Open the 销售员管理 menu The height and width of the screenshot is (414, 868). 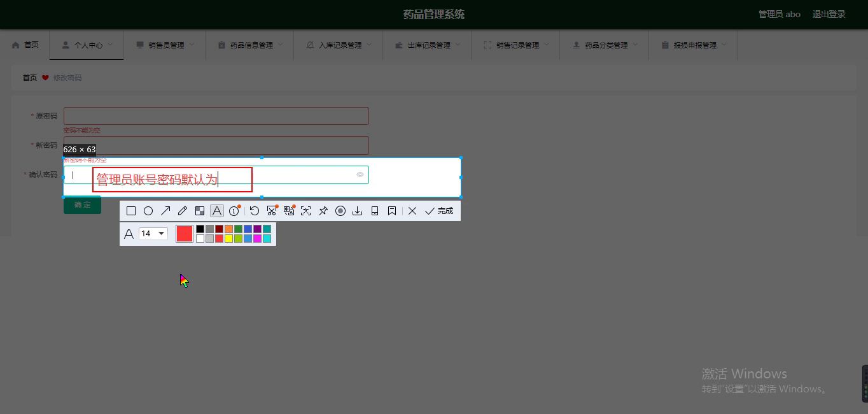[x=165, y=45]
